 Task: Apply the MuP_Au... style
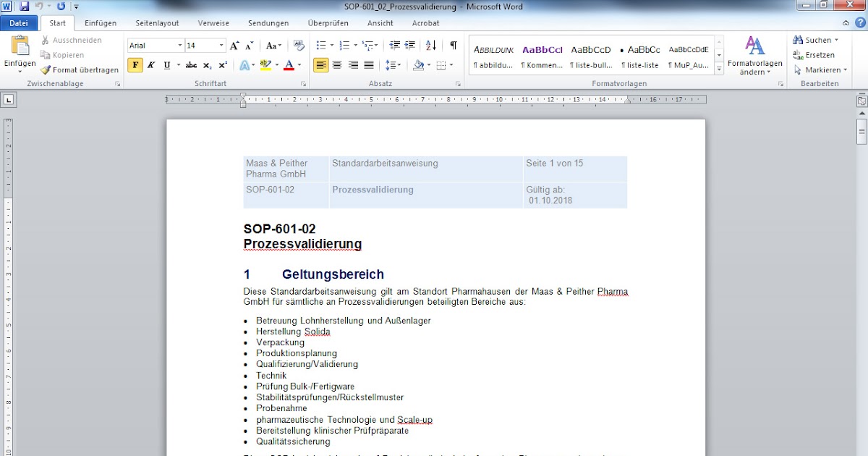(x=689, y=56)
